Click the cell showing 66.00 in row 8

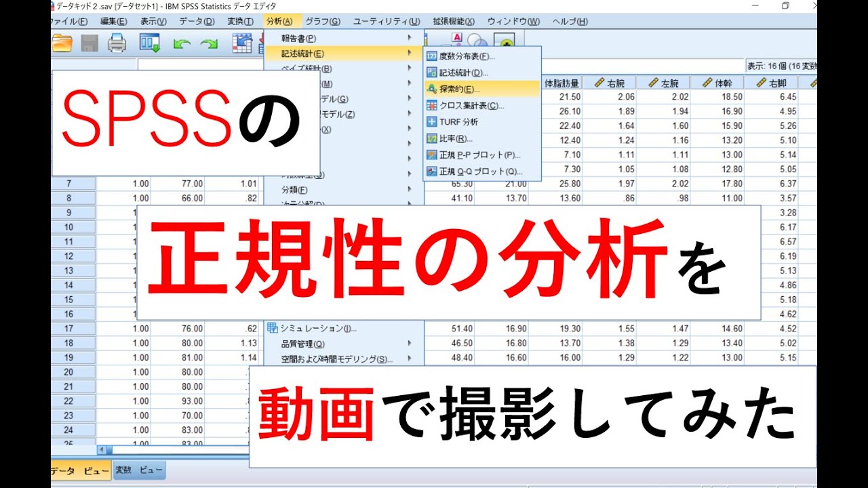178,198
